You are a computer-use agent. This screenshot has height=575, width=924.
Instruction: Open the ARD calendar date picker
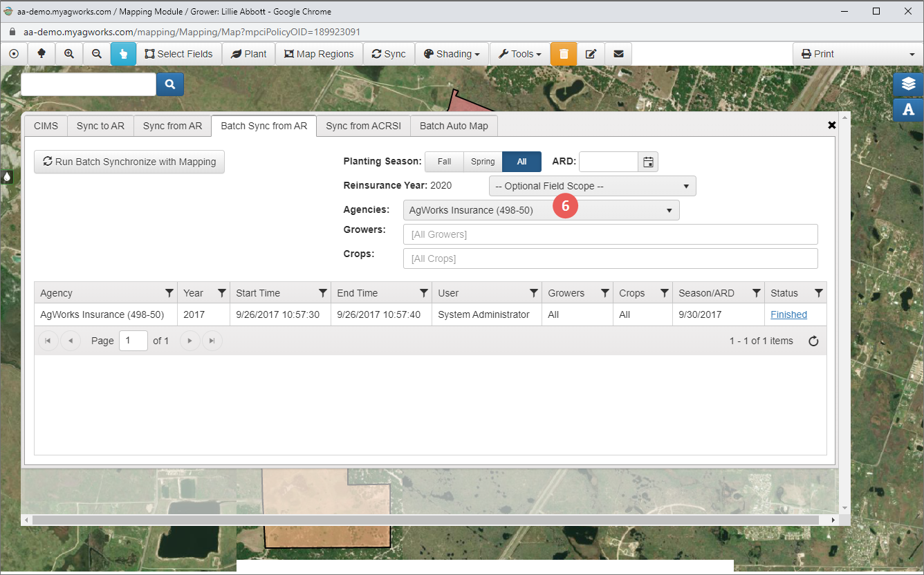tap(648, 162)
